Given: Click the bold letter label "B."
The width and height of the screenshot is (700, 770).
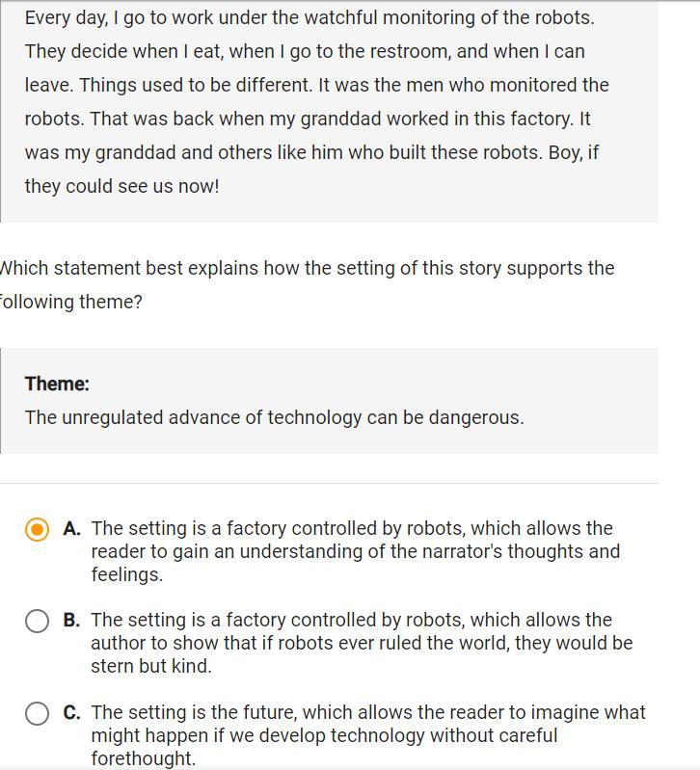Looking at the screenshot, I should pos(71,620).
